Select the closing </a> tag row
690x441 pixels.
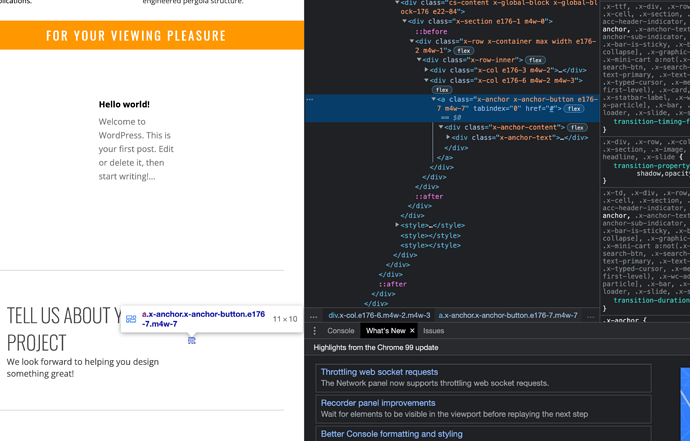(445, 157)
